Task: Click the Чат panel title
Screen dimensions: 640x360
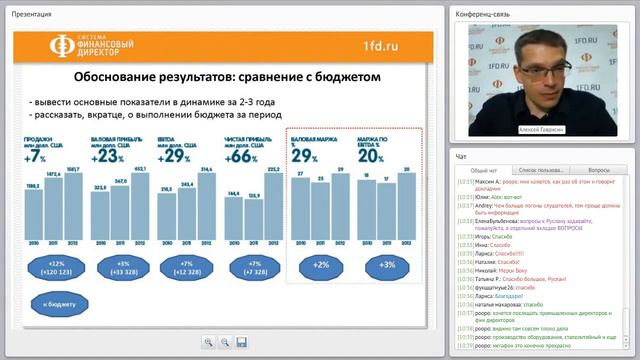Action: (x=461, y=156)
